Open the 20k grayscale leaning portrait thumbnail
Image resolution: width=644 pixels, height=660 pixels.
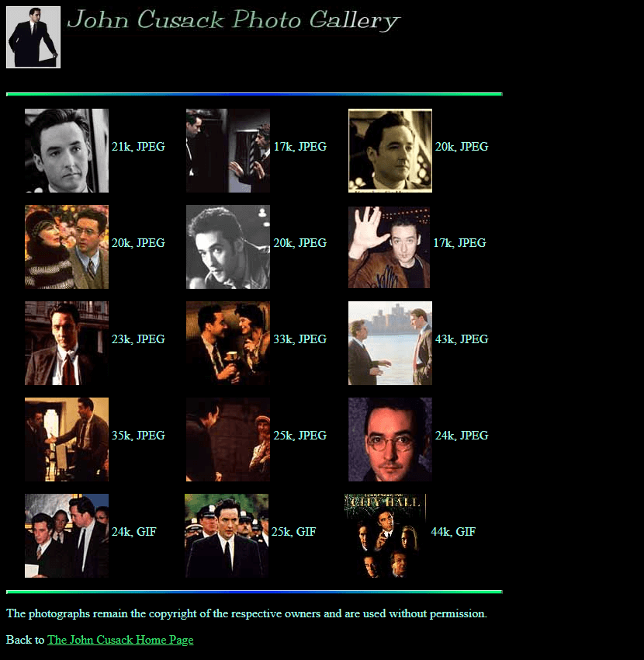point(228,247)
